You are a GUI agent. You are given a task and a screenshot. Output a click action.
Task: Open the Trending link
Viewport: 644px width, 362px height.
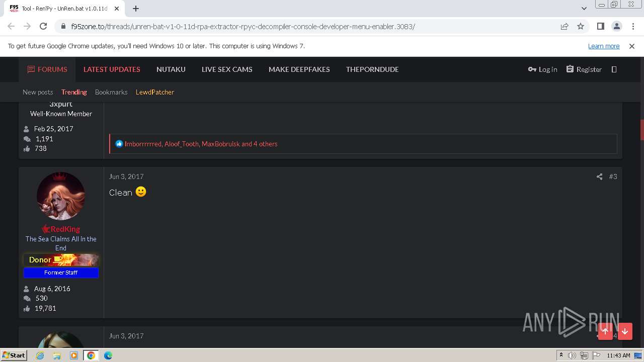[x=74, y=92]
